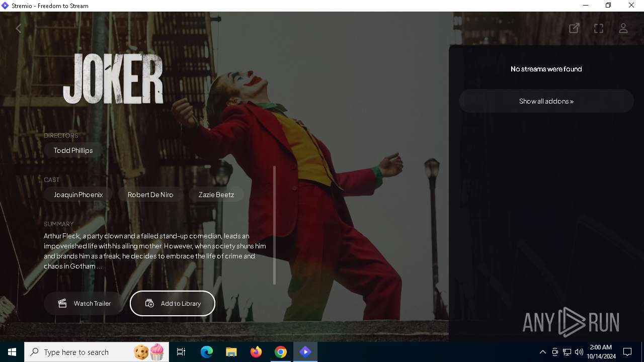Show hidden system tray icons
The width and height of the screenshot is (644, 362).
tap(542, 352)
